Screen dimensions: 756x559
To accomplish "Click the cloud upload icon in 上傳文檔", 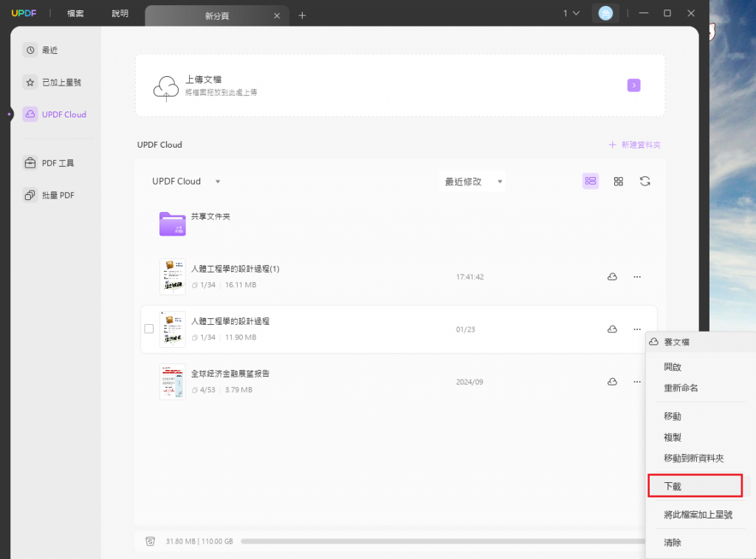I will [166, 89].
